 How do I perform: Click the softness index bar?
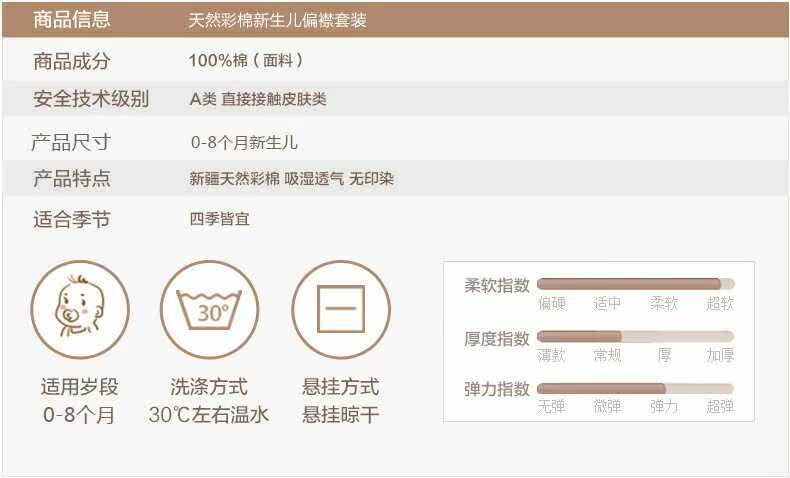pos(635,284)
